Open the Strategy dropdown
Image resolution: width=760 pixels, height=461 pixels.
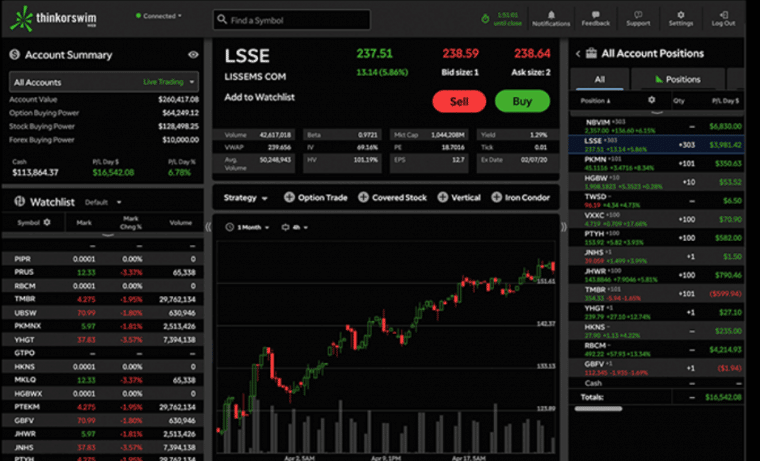coord(246,198)
